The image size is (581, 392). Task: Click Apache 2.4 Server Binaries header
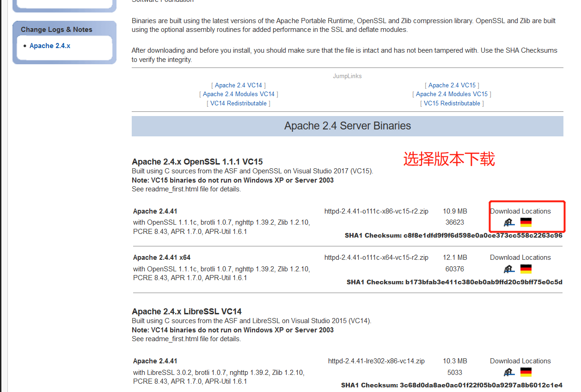(348, 126)
